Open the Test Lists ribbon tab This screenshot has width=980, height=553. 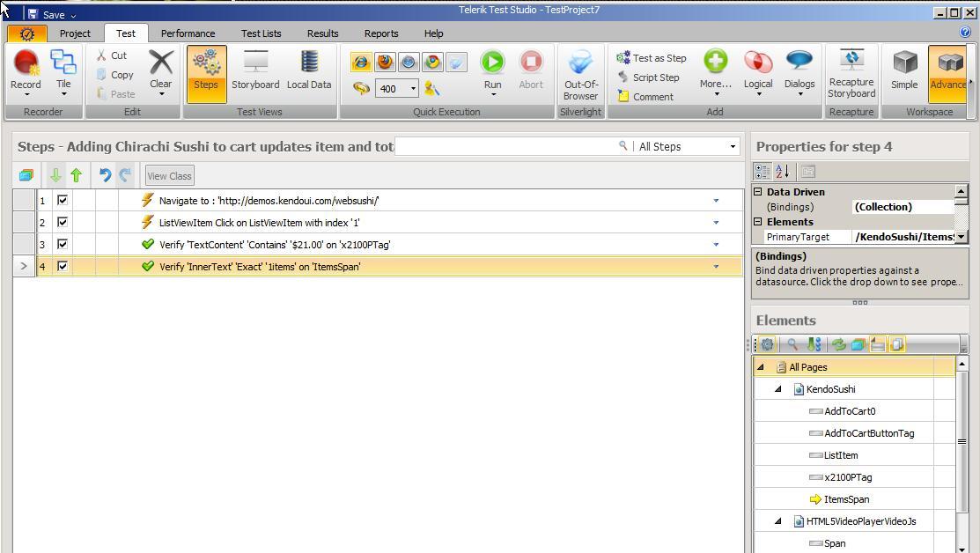(x=262, y=33)
